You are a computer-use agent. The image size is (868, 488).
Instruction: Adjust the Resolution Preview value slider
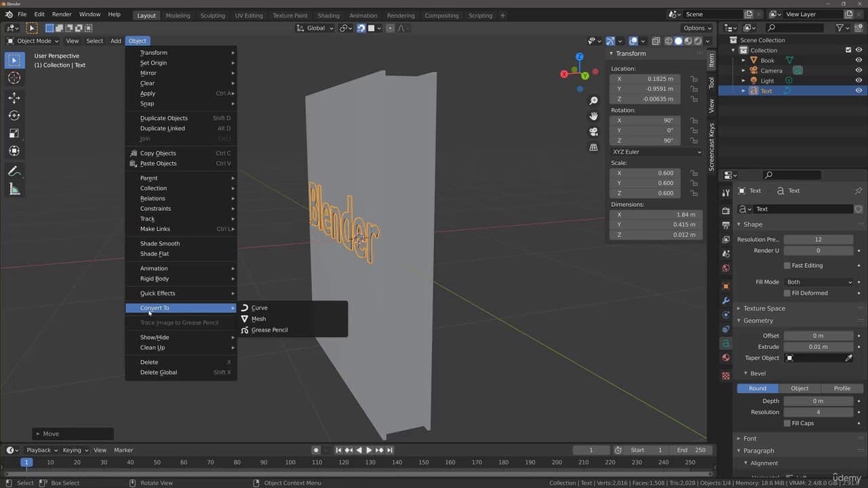click(818, 239)
